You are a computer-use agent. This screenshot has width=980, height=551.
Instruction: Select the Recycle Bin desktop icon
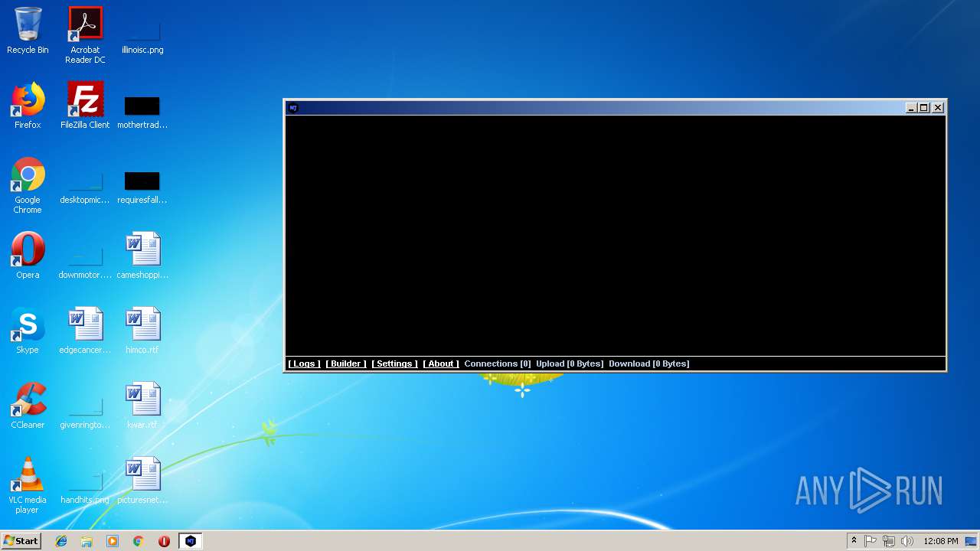[x=28, y=31]
